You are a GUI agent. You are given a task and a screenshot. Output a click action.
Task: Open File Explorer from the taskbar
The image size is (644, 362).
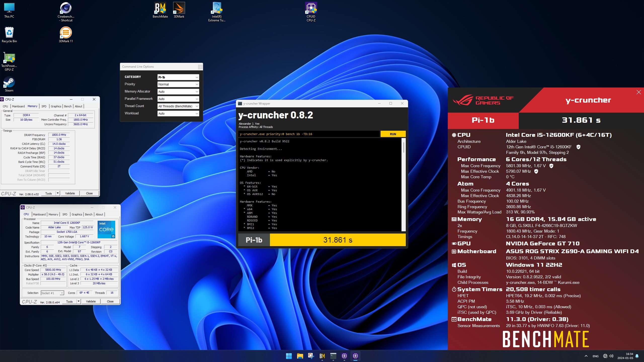(x=300, y=356)
